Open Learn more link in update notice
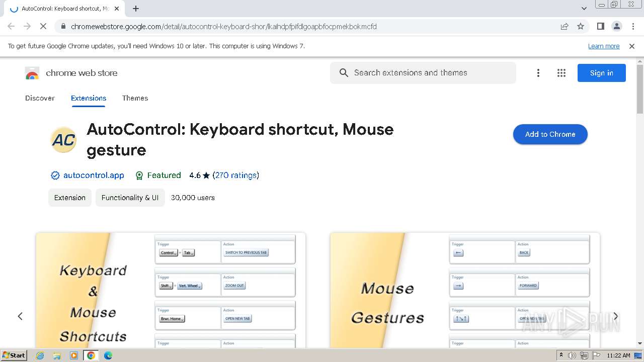Image resolution: width=644 pixels, height=362 pixels. click(604, 46)
